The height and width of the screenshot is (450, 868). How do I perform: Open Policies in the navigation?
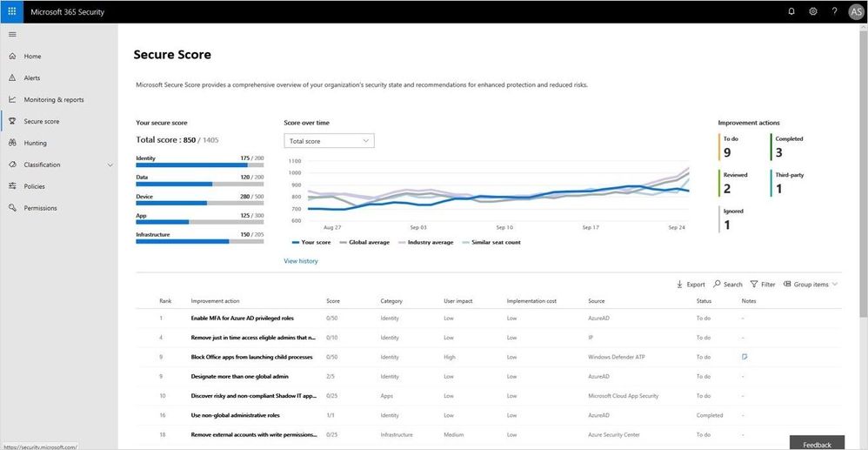click(x=34, y=186)
